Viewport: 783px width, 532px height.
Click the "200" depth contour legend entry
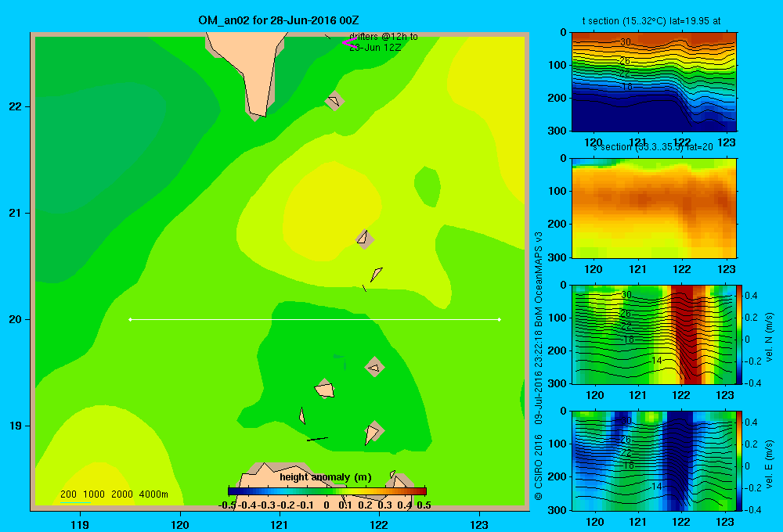click(x=68, y=494)
